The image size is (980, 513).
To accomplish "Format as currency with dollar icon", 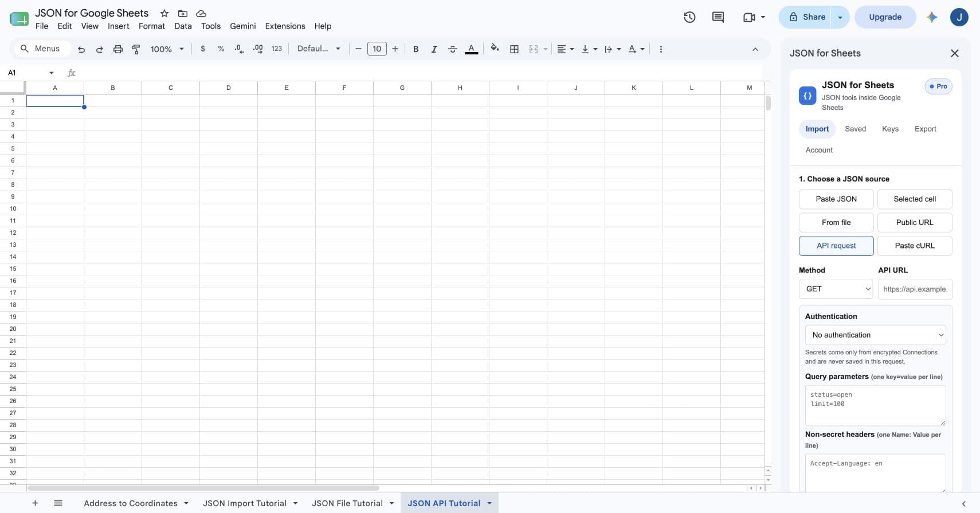I will pyautogui.click(x=203, y=49).
